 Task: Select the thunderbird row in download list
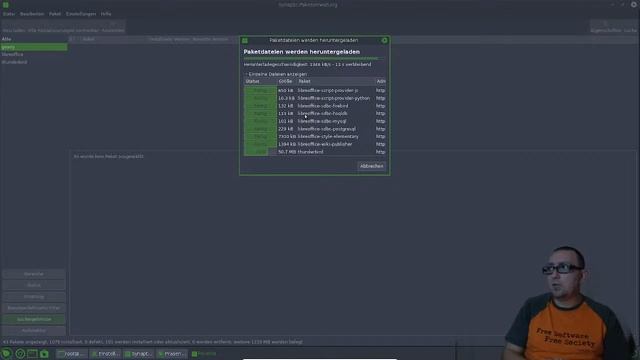(314, 152)
